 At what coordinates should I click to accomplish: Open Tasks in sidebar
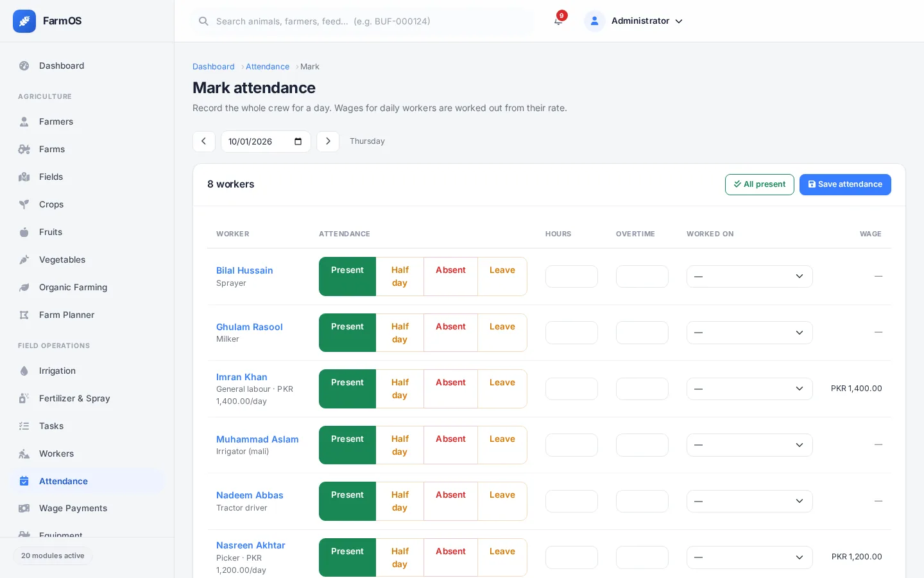tap(87, 426)
